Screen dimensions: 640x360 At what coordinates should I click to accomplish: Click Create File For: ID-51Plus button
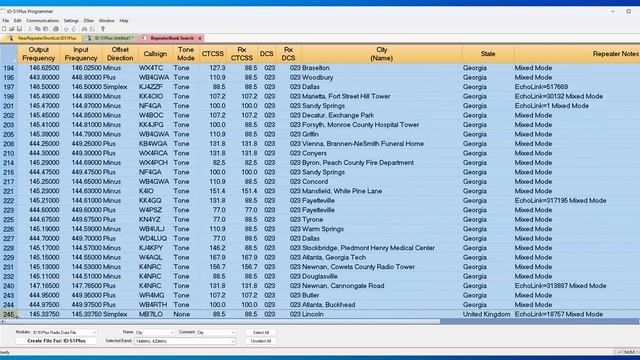[x=56, y=341]
